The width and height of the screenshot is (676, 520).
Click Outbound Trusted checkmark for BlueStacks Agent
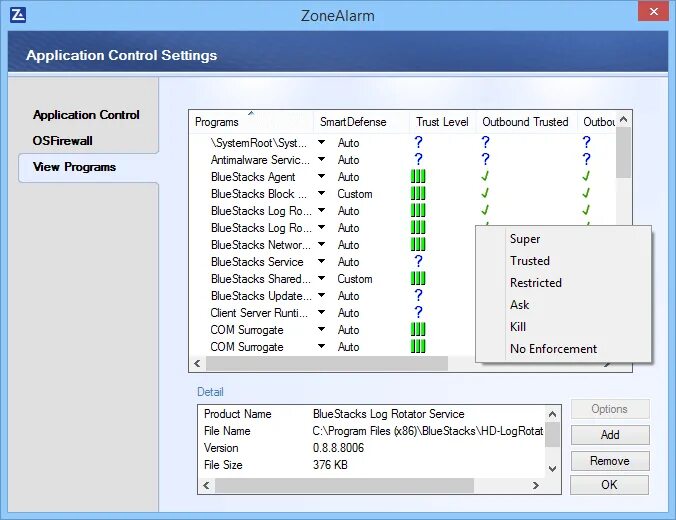(x=485, y=176)
